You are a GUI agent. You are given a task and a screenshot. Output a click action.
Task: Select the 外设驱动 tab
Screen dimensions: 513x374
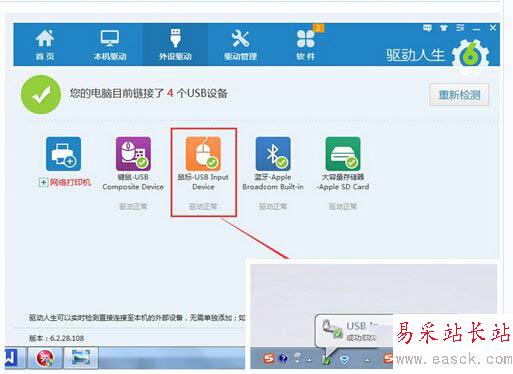pos(175,45)
